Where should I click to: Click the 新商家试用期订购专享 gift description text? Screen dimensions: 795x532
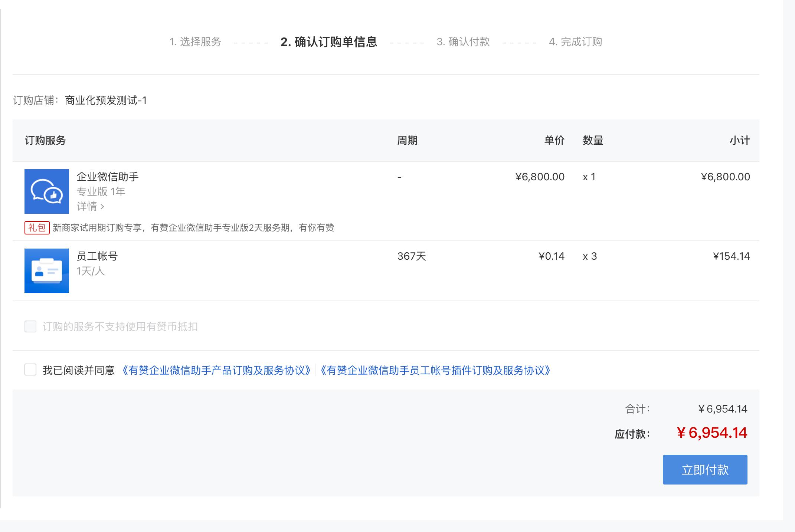(193, 228)
